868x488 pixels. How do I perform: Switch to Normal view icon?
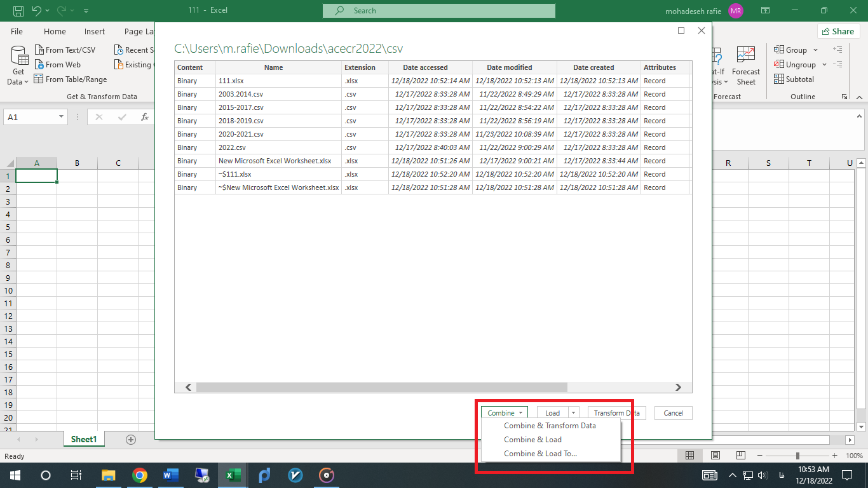click(x=689, y=456)
